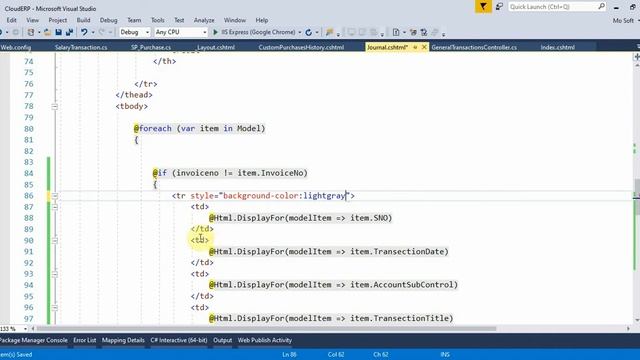Click the Undo arrow icon
640x360 pixels.
point(84,32)
